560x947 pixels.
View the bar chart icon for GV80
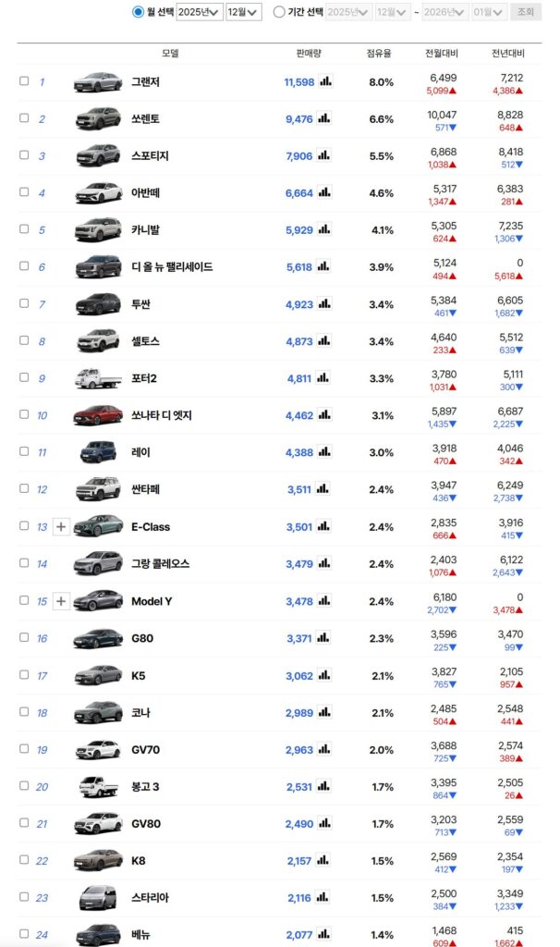coord(323,823)
